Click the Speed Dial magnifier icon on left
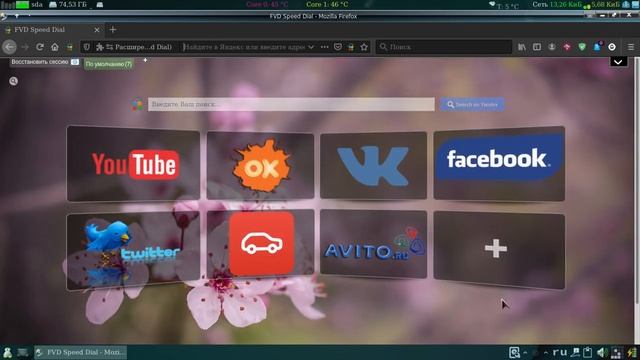Image resolution: width=640 pixels, height=360 pixels. 13,81
